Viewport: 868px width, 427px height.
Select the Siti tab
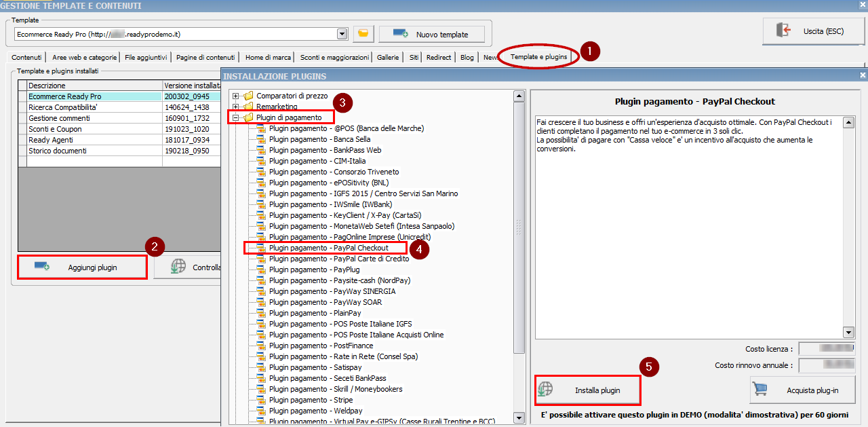(x=414, y=58)
